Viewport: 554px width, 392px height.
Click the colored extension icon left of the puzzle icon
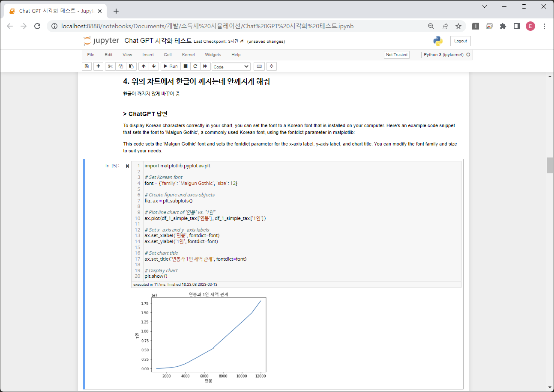[489, 26]
